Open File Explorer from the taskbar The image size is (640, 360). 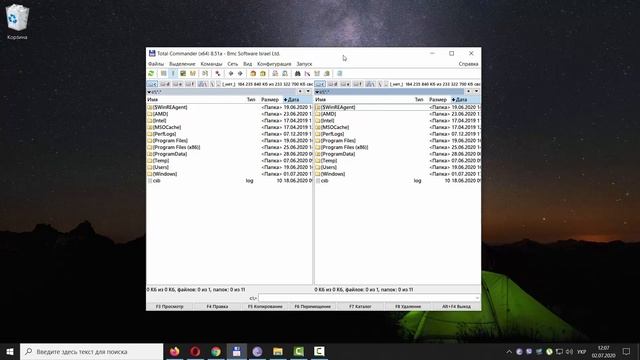coord(278,351)
